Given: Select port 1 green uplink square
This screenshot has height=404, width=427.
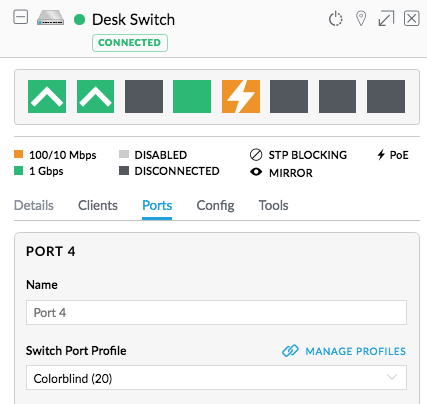Looking at the screenshot, I should pyautogui.click(x=47, y=96).
